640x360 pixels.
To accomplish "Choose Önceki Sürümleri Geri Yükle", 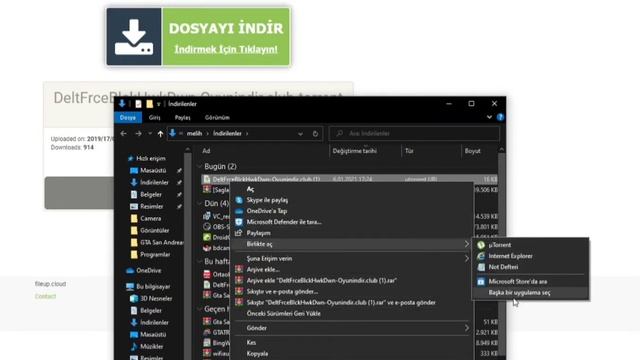I will pyautogui.click(x=283, y=313).
